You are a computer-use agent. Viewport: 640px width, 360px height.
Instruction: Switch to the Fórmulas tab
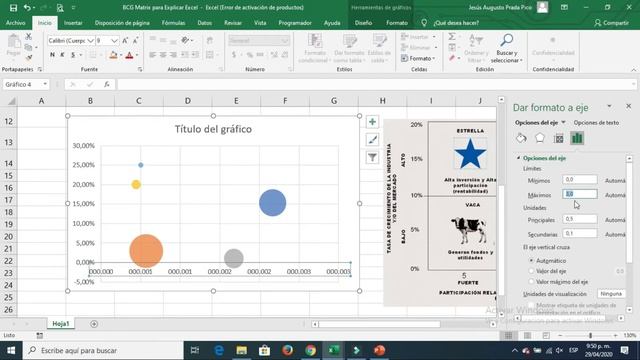pos(173,23)
